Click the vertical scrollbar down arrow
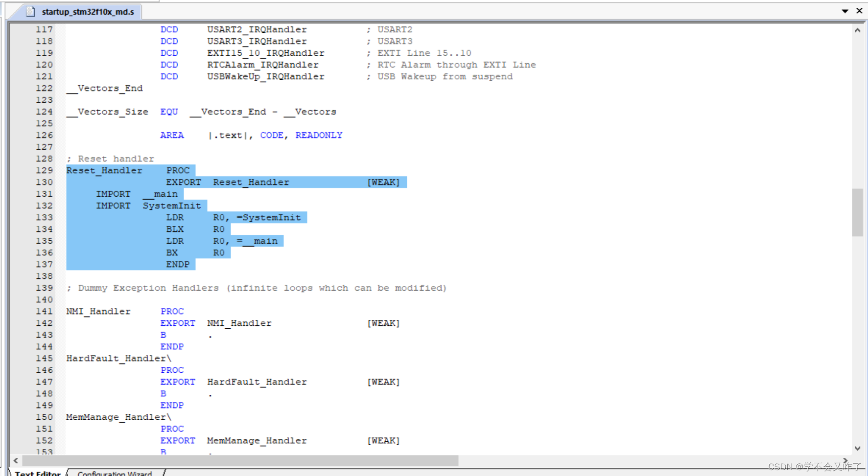 pyautogui.click(x=857, y=448)
